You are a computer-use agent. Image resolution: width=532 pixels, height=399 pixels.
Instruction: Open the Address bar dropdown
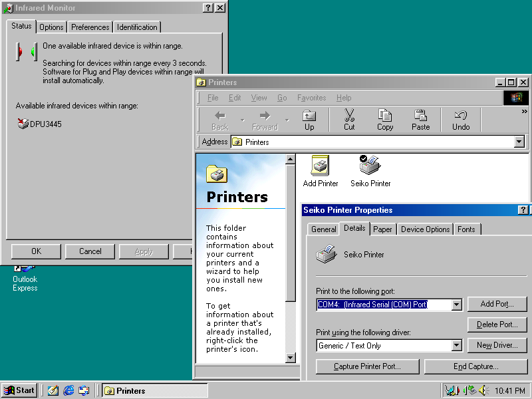(519, 142)
